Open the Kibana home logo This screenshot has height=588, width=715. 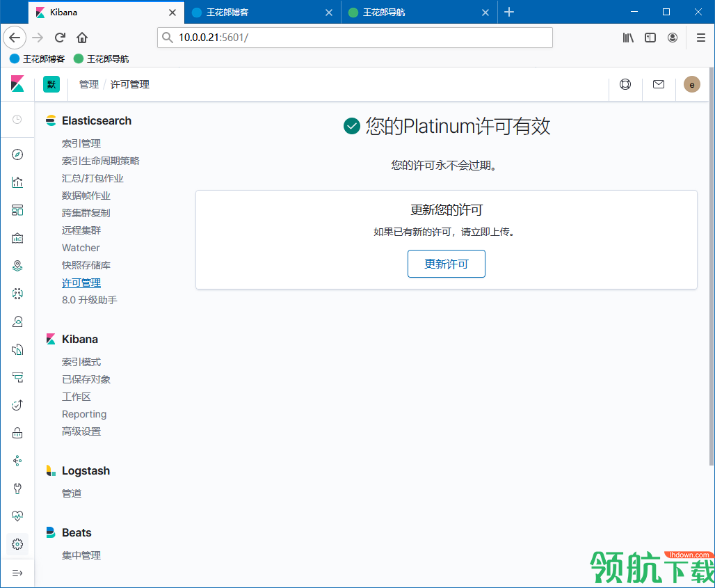click(x=17, y=84)
